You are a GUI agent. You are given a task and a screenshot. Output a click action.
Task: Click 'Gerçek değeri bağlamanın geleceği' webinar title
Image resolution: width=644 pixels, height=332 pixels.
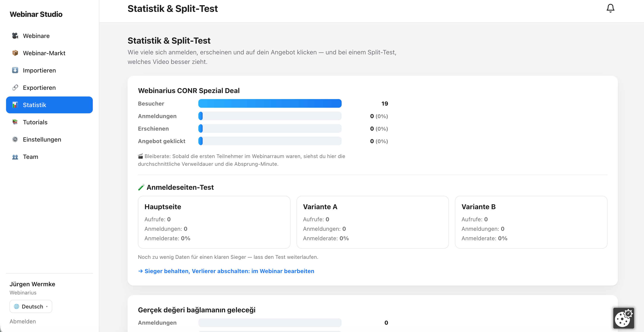(197, 310)
